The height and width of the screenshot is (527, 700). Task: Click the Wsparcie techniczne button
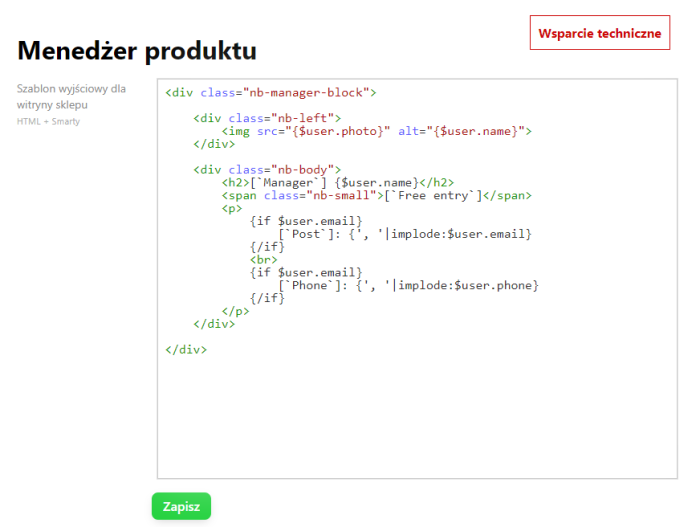click(600, 33)
